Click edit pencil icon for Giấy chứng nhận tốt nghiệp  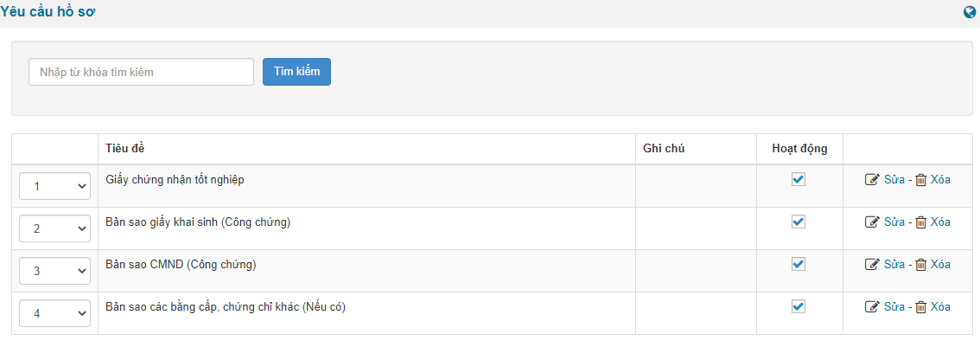(873, 180)
